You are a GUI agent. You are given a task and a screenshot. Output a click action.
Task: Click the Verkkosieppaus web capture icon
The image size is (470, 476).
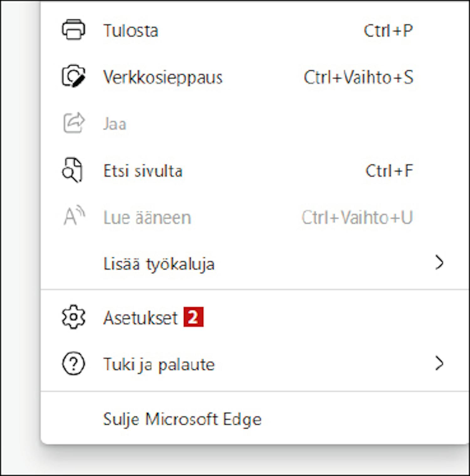click(73, 76)
